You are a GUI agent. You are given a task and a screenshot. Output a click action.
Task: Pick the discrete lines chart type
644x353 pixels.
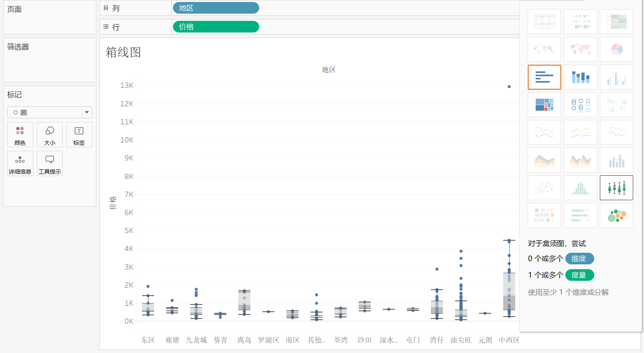[580, 132]
